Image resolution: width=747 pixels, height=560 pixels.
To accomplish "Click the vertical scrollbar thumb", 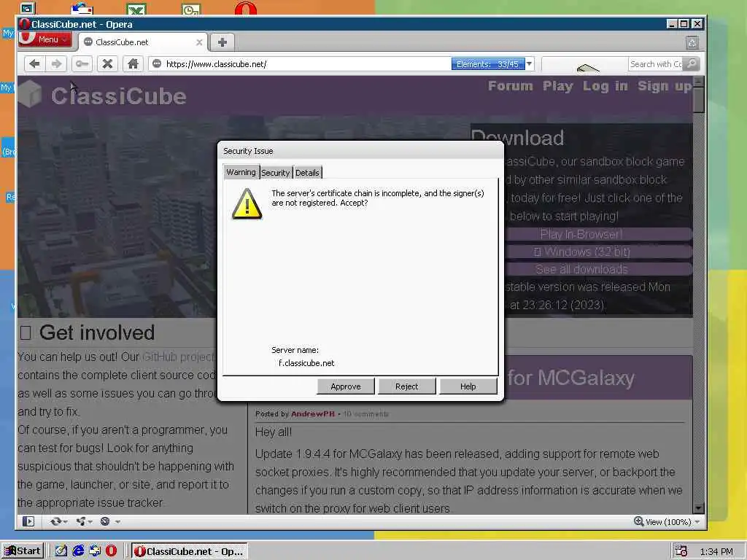I will tap(698, 100).
